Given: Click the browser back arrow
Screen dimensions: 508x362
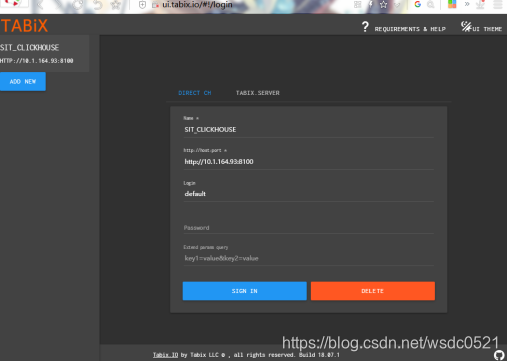Looking at the screenshot, I should 41,5.
